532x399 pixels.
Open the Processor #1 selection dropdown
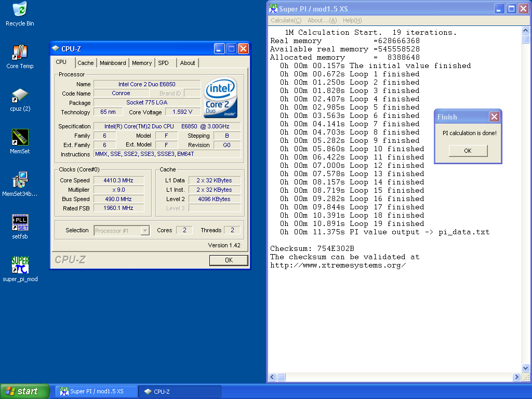coord(145,231)
